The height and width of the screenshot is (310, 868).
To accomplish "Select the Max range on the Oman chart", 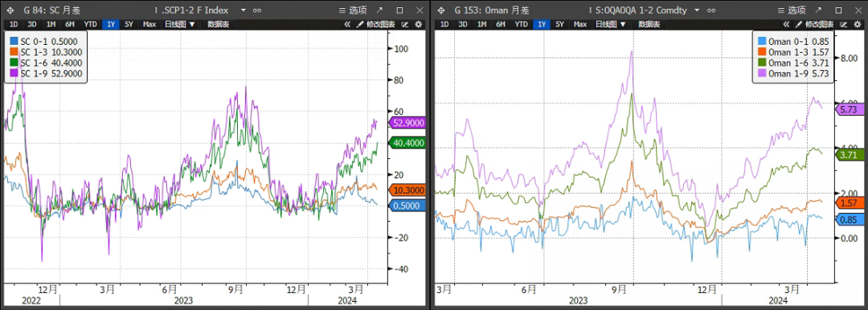I will (x=580, y=24).
